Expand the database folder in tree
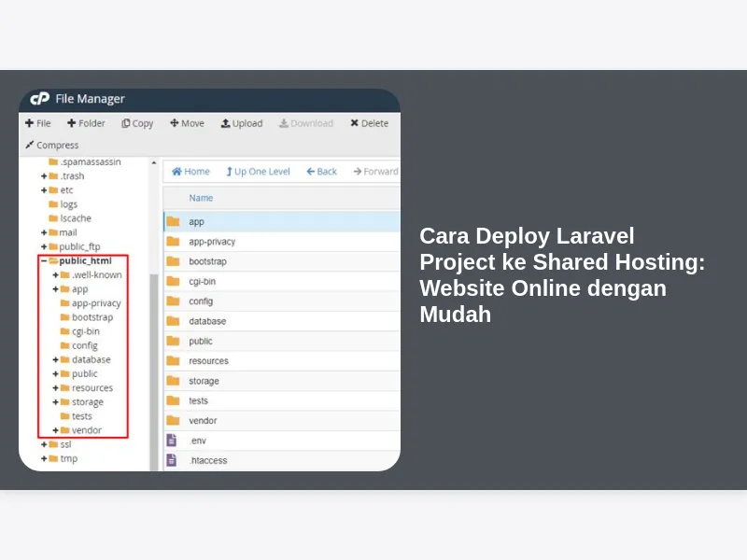Image resolution: width=747 pixels, height=560 pixels. tap(56, 359)
